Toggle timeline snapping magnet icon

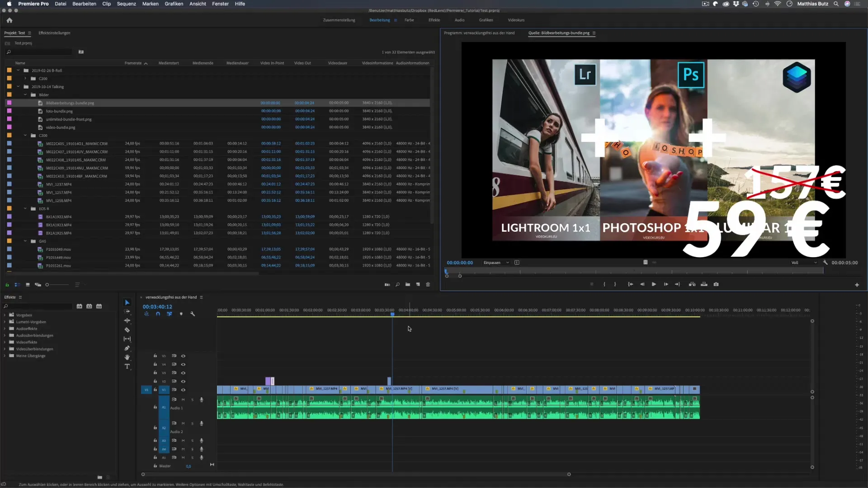click(x=158, y=314)
